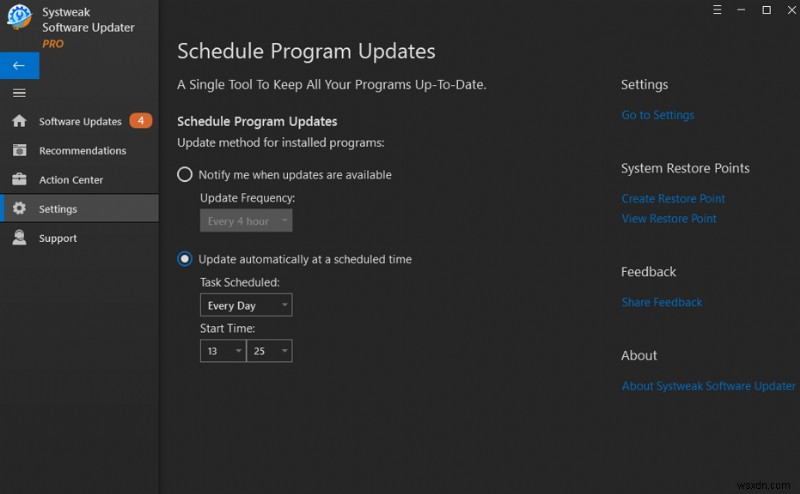This screenshot has height=494, width=800.
Task: Click the blue back arrow button
Action: pos(19,65)
